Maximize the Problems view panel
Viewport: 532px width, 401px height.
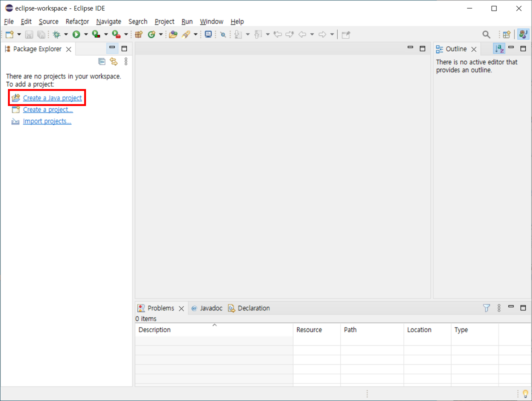(x=523, y=308)
